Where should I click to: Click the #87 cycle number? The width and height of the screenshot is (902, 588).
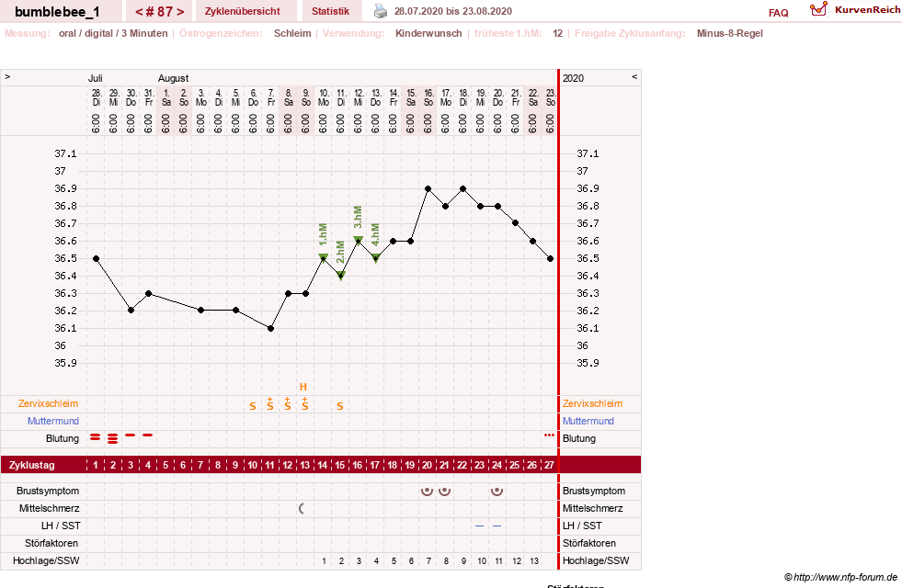click(159, 12)
